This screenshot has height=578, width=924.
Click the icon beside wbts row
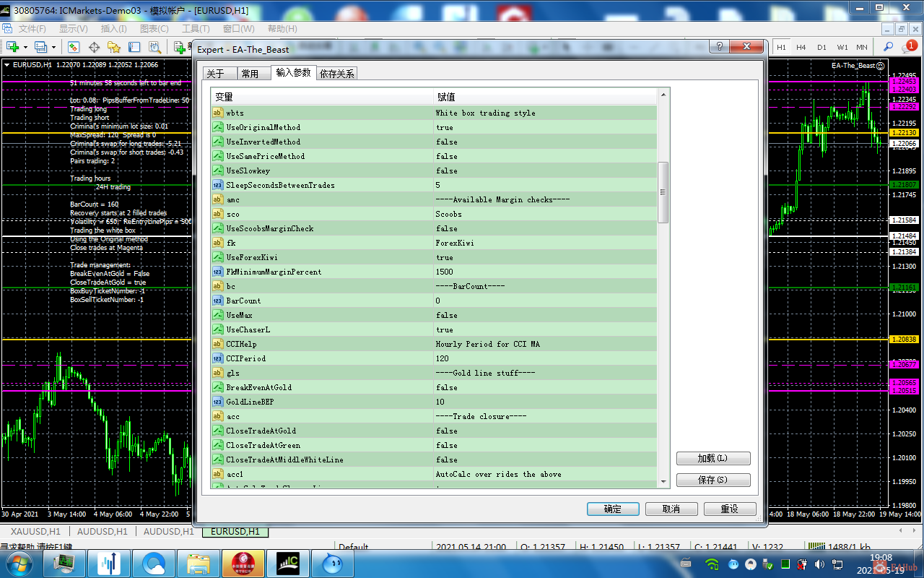pyautogui.click(x=217, y=113)
